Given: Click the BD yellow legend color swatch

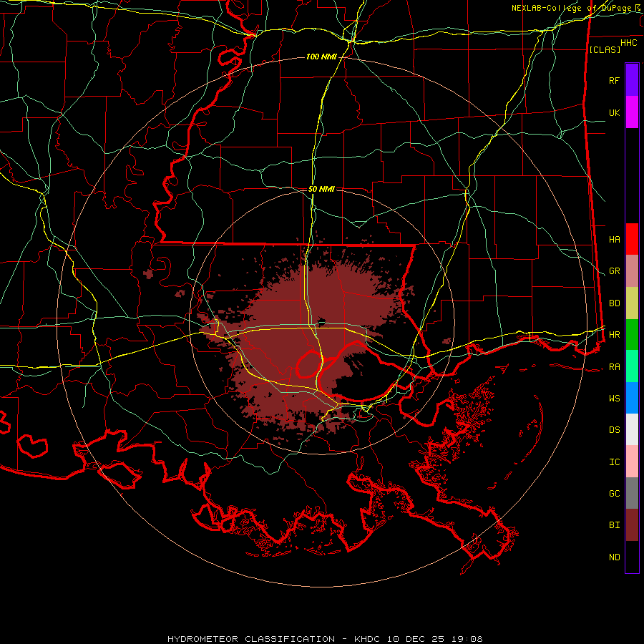Looking at the screenshot, I should (632, 303).
